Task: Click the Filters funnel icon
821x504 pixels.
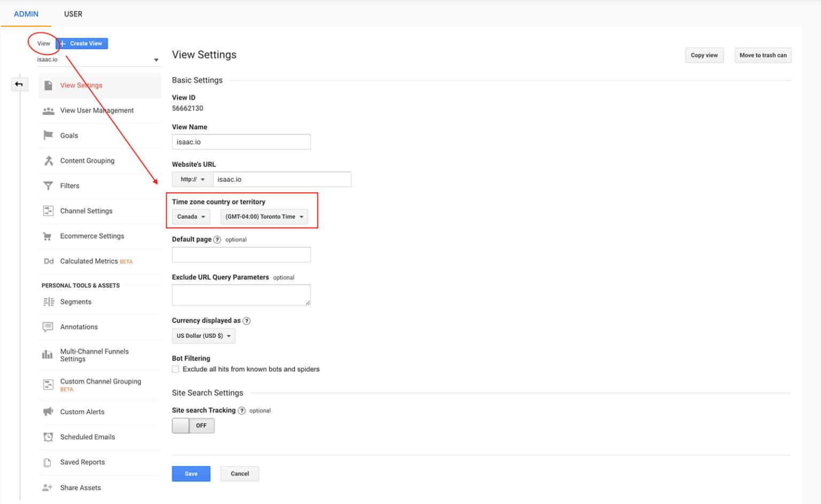Action: pos(49,185)
